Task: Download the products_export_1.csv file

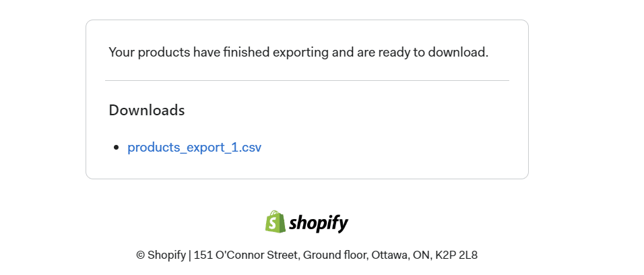Action: click(194, 147)
